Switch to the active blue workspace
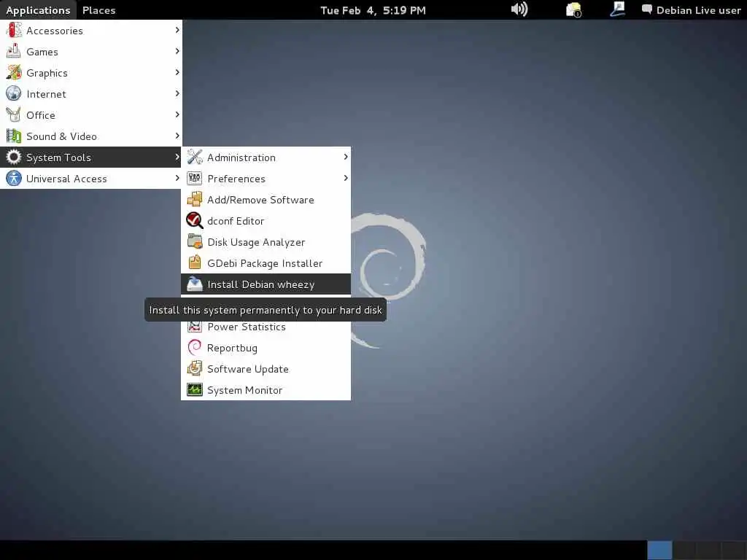Viewport: 747px width, 560px height. (659, 550)
